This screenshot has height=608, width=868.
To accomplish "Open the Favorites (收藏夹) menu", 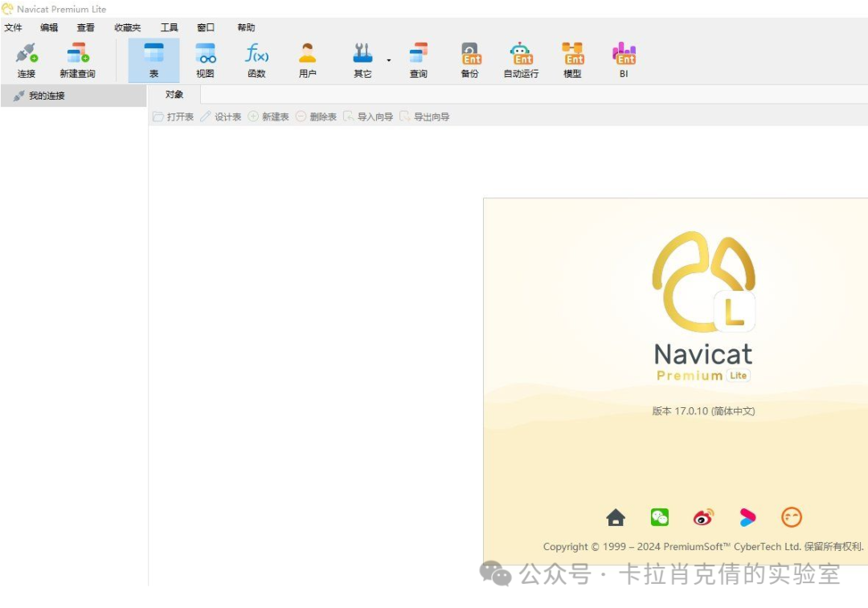I will point(127,27).
